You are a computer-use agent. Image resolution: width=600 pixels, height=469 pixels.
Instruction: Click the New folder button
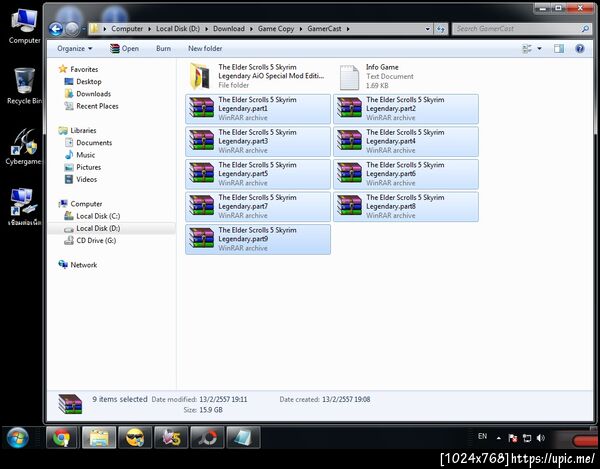click(205, 49)
